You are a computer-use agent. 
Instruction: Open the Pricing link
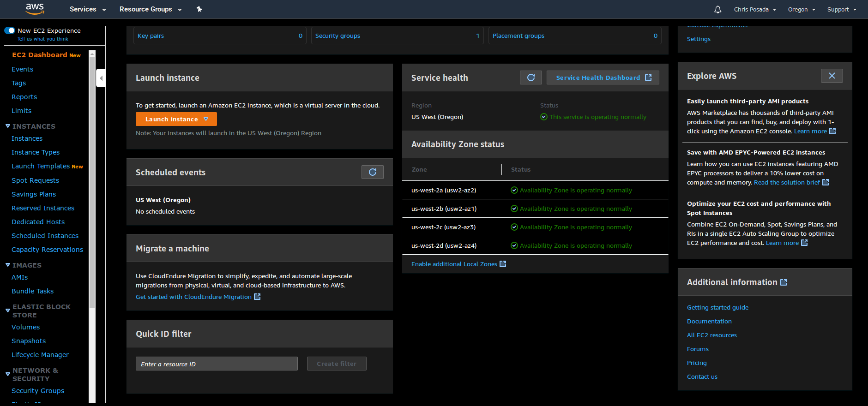(x=697, y=363)
